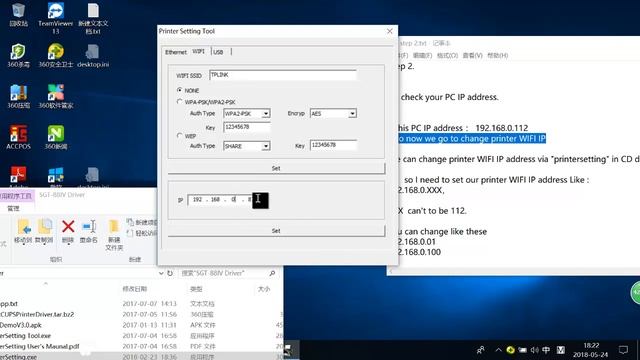Sort files by the type column header
The width and height of the screenshot is (640, 360).
click(196, 289)
